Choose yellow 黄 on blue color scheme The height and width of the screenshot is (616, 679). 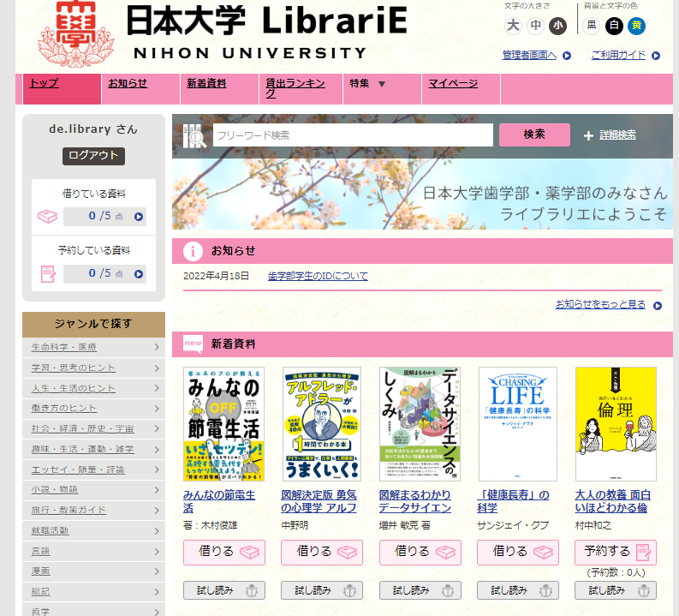click(636, 26)
